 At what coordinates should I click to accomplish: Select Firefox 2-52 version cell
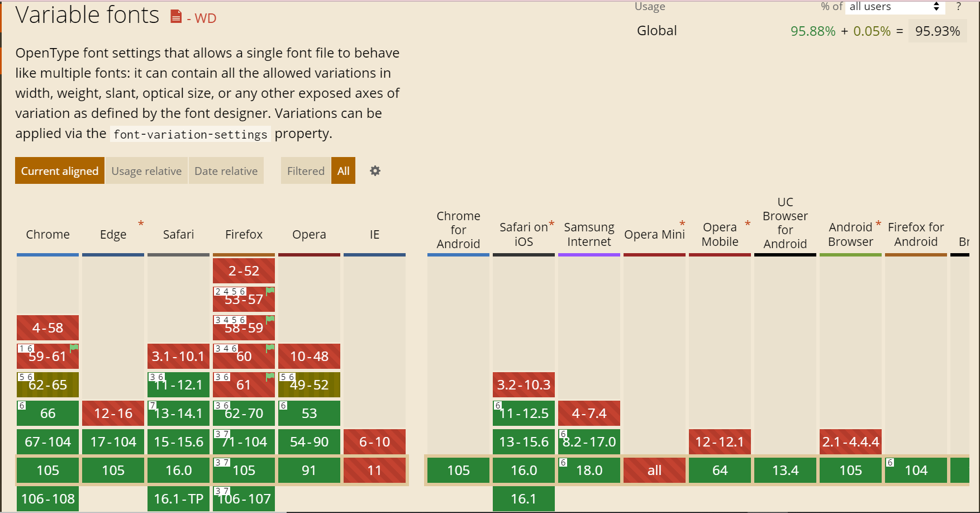point(244,271)
